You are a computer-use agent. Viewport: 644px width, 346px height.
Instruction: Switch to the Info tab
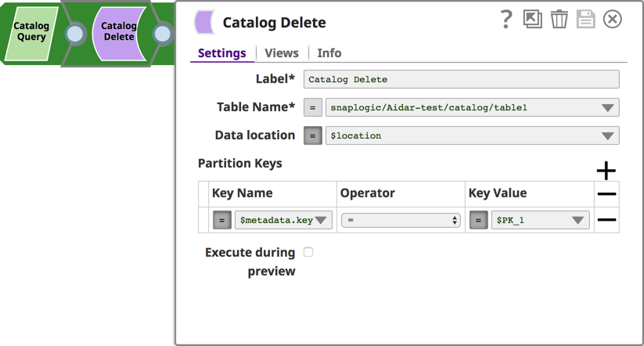tap(329, 52)
